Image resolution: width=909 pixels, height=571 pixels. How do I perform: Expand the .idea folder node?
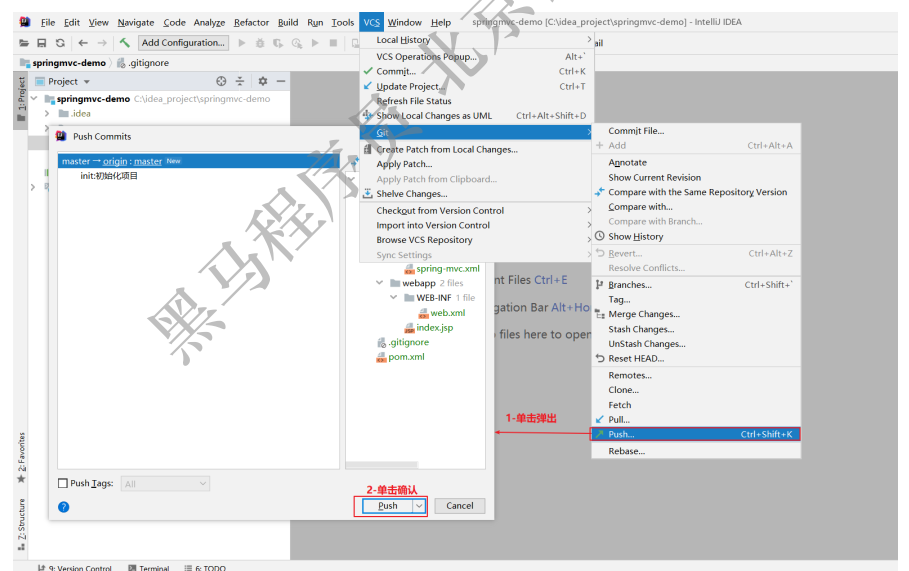tap(47, 114)
